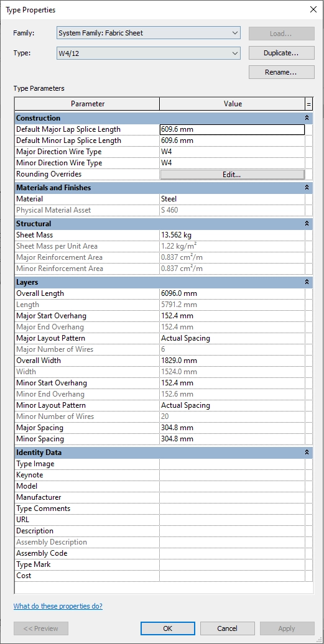
Task: Click the Minor End Overhang value 152.6 mm
Action: pos(232,394)
